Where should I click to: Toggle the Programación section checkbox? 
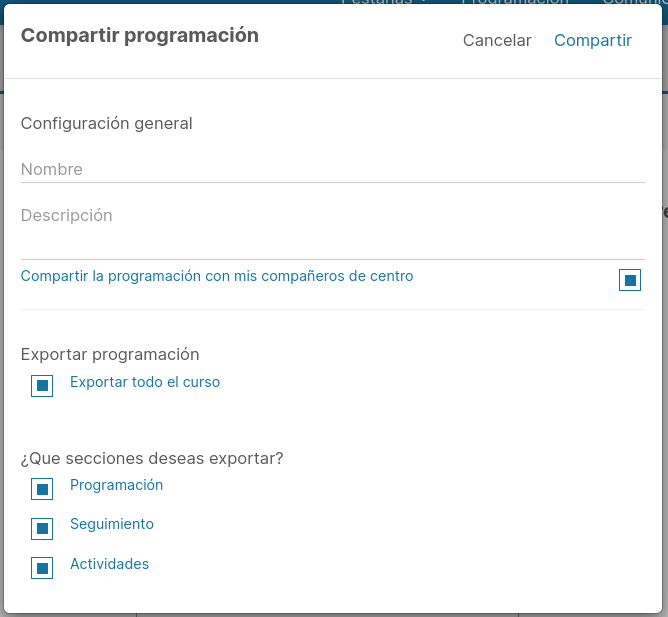coord(42,489)
